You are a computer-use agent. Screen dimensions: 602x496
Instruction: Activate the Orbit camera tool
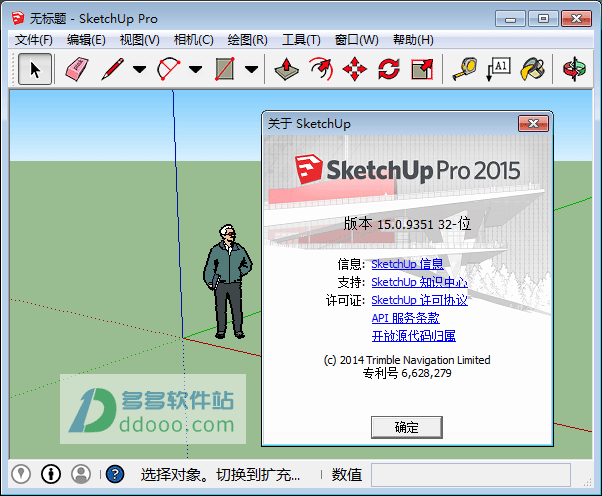(574, 69)
